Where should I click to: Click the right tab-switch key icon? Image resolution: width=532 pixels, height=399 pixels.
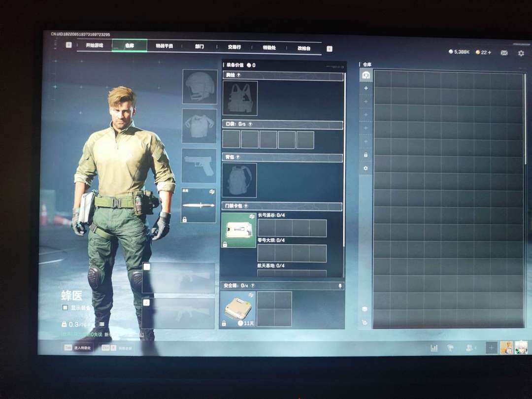point(330,49)
